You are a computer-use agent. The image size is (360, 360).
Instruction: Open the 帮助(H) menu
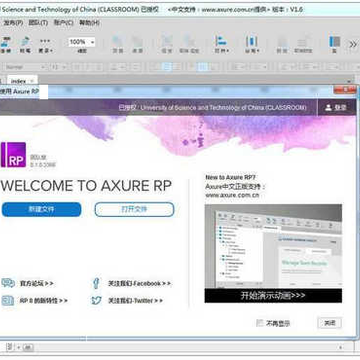tap(89, 23)
